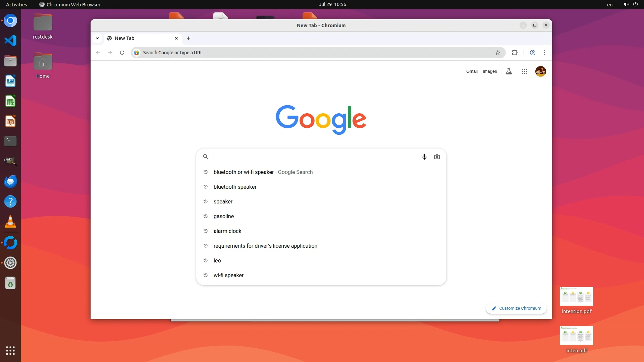The width and height of the screenshot is (644, 362).
Task: Click the address bar URL field
Action: coord(315,53)
